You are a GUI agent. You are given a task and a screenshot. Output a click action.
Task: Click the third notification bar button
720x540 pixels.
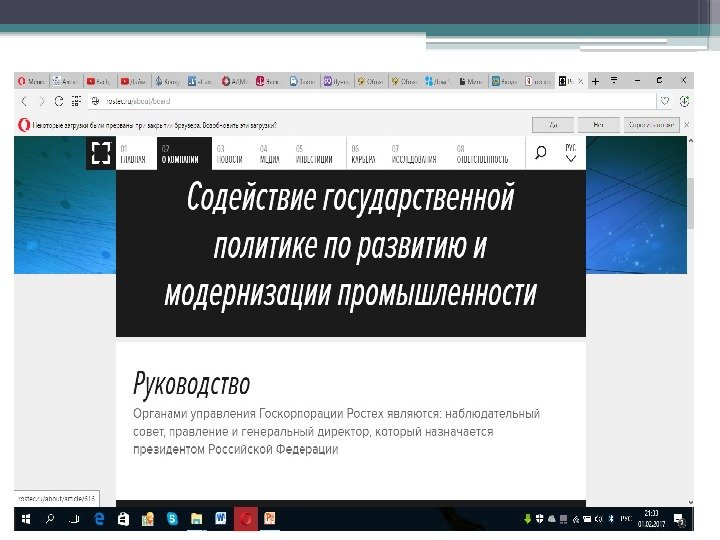[651, 124]
